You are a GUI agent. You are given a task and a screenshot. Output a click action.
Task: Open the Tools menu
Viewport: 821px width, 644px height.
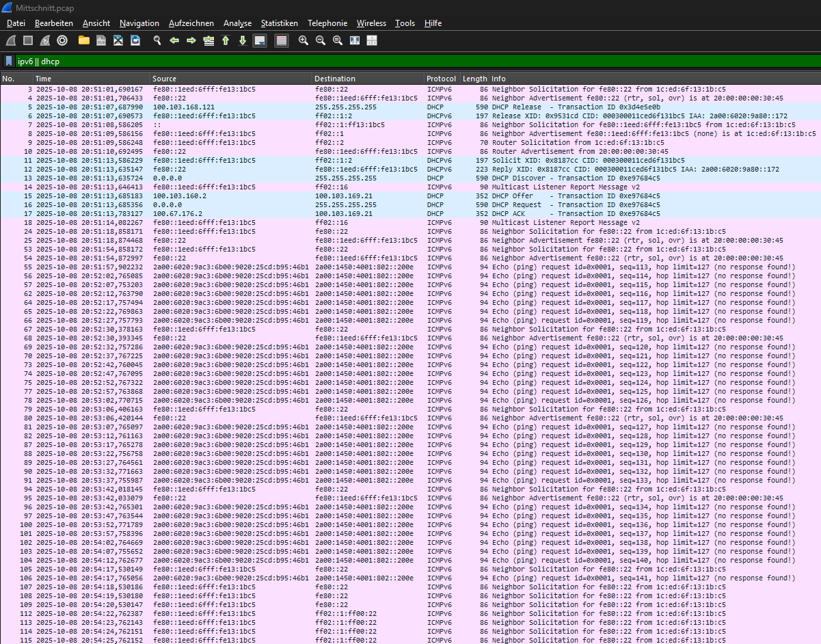point(405,23)
